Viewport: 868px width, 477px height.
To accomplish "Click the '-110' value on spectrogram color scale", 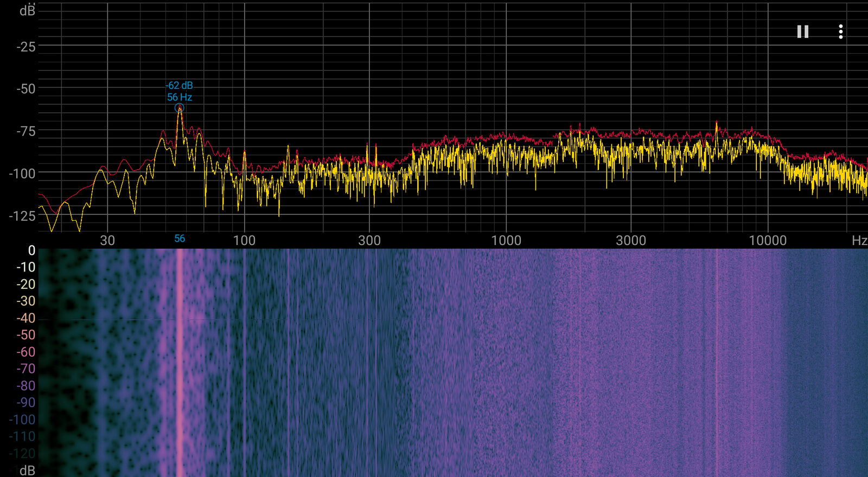I will coord(22,436).
